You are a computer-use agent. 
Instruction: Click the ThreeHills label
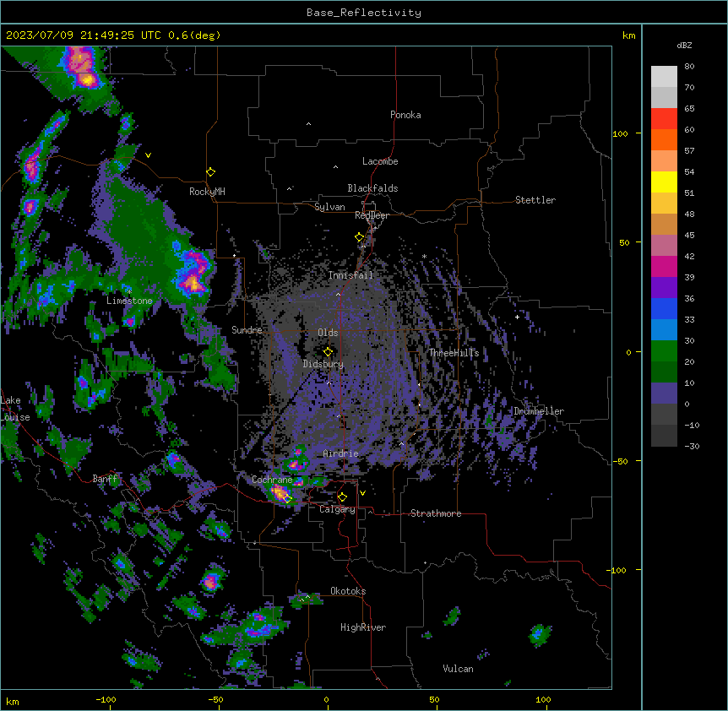tap(454, 353)
